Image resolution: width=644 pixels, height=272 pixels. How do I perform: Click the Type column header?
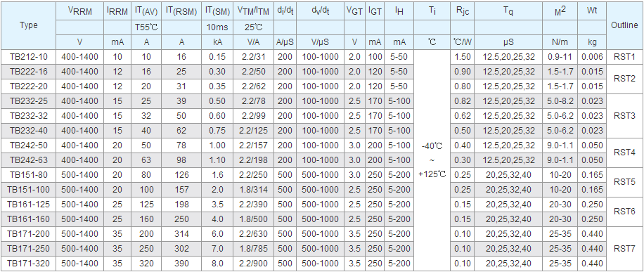pos(28,25)
